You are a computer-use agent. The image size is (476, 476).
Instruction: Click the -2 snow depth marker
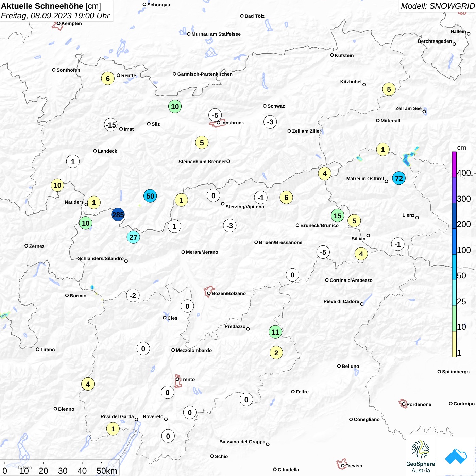pyautogui.click(x=133, y=295)
